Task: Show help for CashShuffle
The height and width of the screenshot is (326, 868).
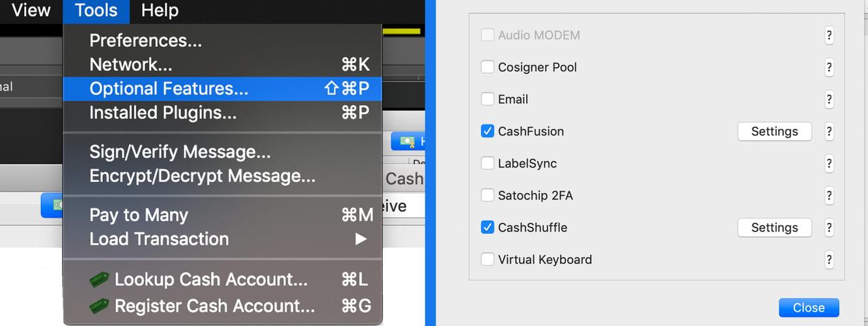Action: tap(829, 227)
